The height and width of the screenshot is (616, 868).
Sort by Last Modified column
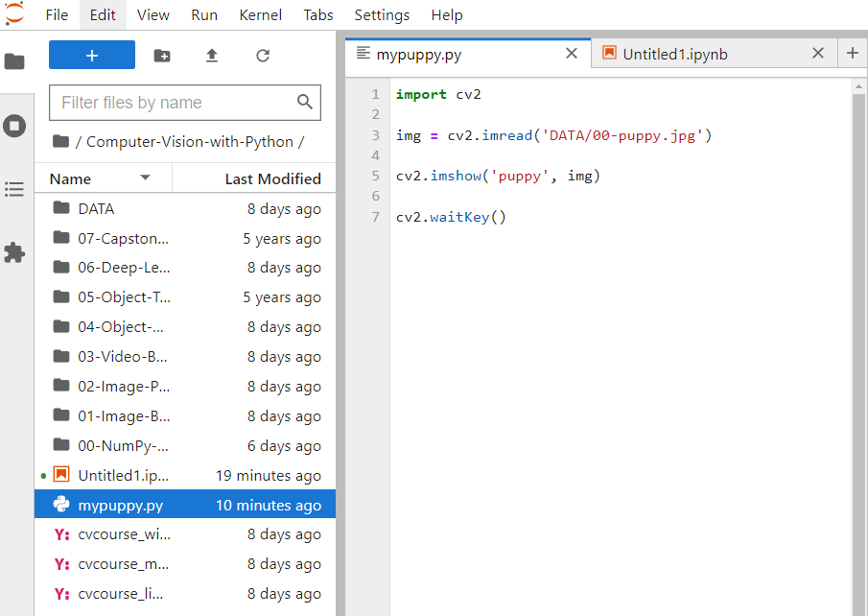254,178
